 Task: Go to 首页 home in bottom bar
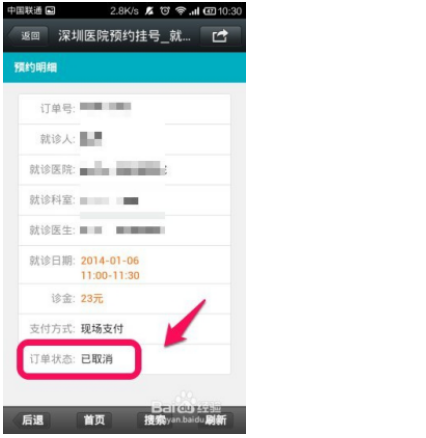(x=94, y=420)
